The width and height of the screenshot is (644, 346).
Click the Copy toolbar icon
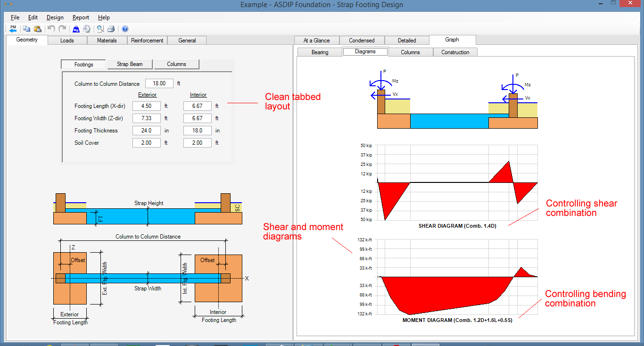(27, 29)
